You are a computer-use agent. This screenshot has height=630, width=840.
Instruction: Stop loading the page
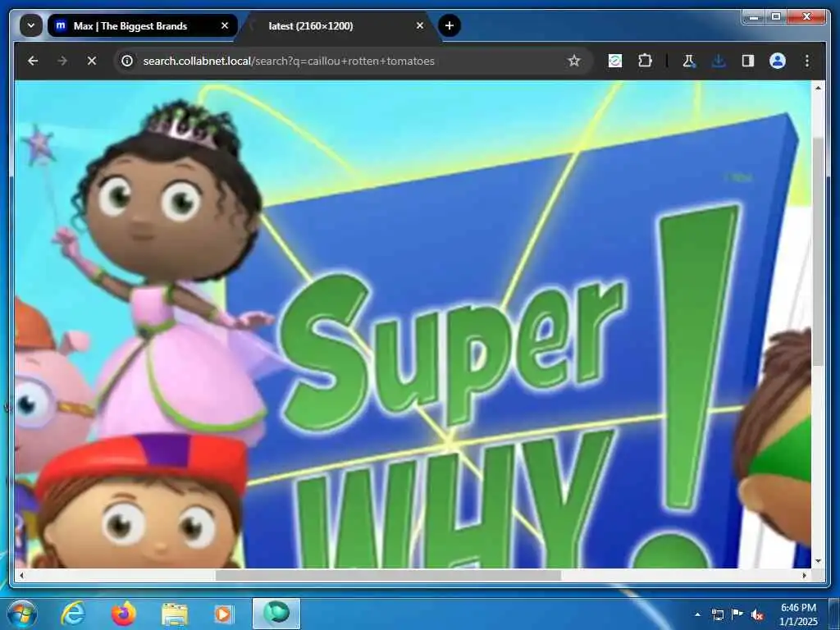coord(92,61)
